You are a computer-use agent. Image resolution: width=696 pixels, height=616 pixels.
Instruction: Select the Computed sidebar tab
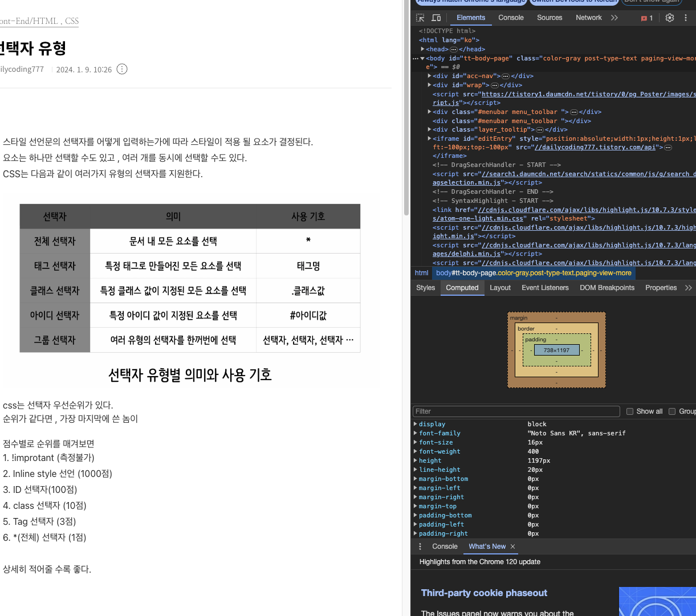click(x=462, y=288)
